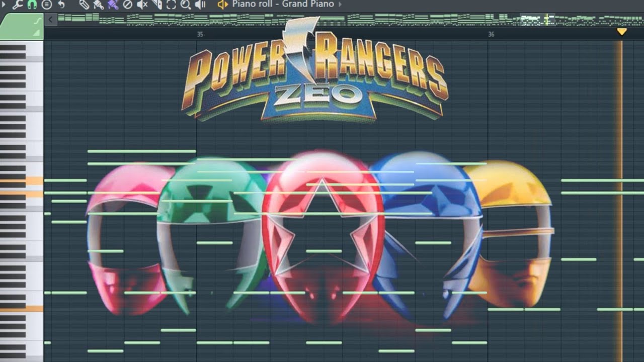
Task: Select the Delete tool
Action: point(128,5)
